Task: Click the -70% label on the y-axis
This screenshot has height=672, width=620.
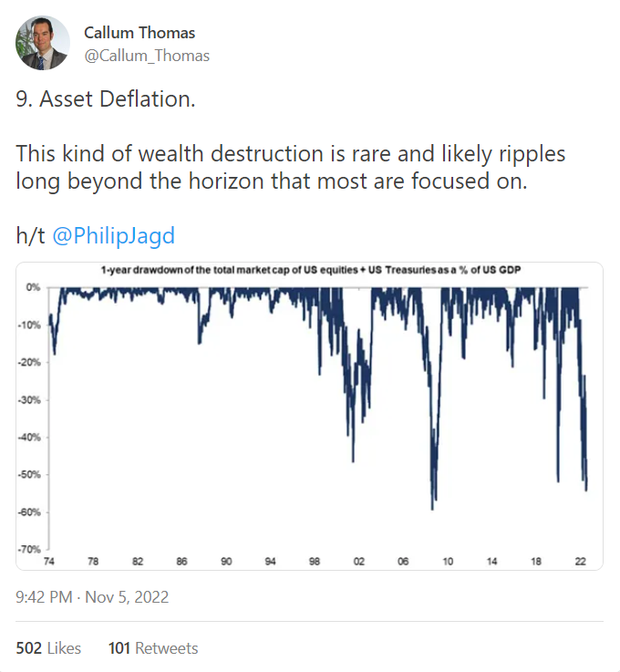Action: (29, 550)
